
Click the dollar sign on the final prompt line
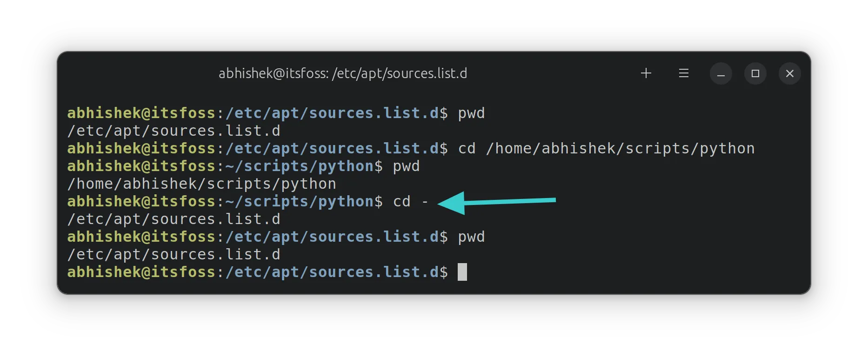[x=444, y=271]
